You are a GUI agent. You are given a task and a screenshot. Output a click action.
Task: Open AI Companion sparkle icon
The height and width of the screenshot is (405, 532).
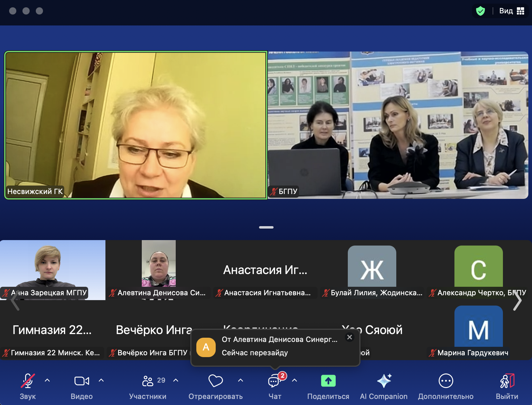click(384, 381)
